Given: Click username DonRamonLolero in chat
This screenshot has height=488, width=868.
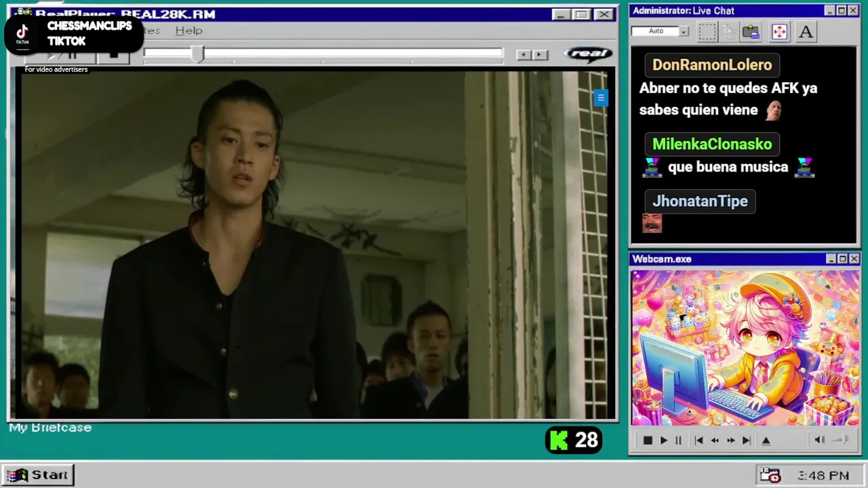Looking at the screenshot, I should (712, 65).
